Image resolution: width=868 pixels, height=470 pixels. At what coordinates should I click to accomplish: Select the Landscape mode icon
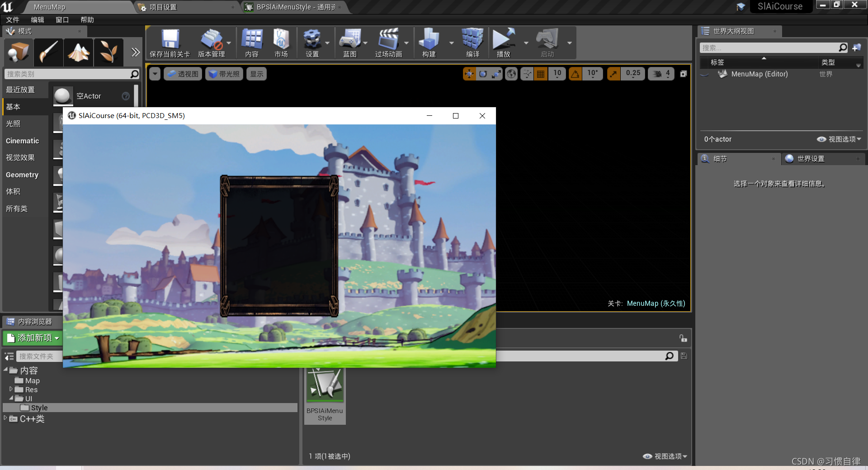[x=78, y=52]
